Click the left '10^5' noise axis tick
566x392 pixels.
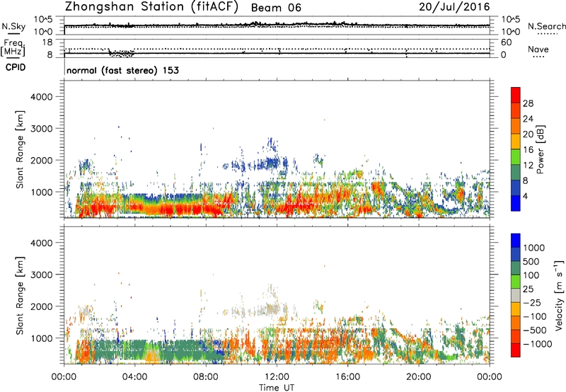pyautogui.click(x=43, y=19)
